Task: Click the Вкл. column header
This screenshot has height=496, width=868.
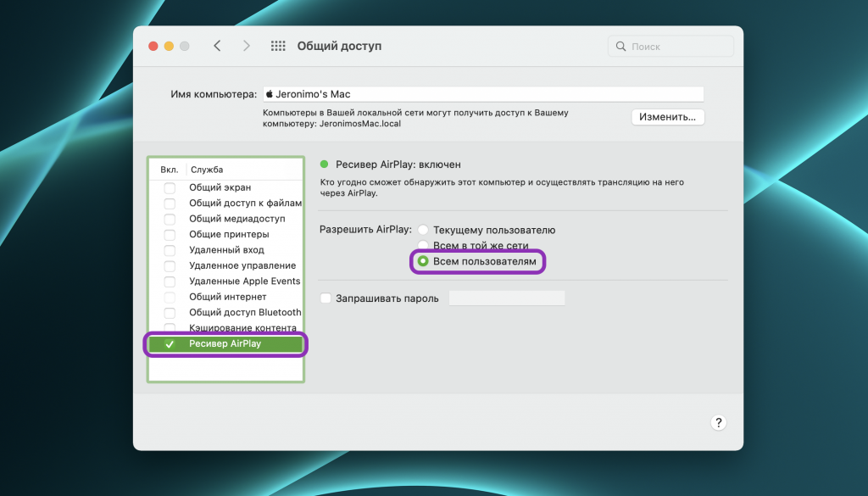Action: (x=170, y=170)
